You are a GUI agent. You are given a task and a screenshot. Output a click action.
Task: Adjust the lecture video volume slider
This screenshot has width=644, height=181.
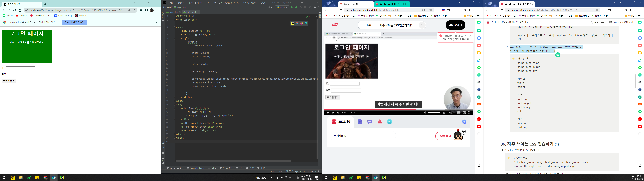[434, 113]
